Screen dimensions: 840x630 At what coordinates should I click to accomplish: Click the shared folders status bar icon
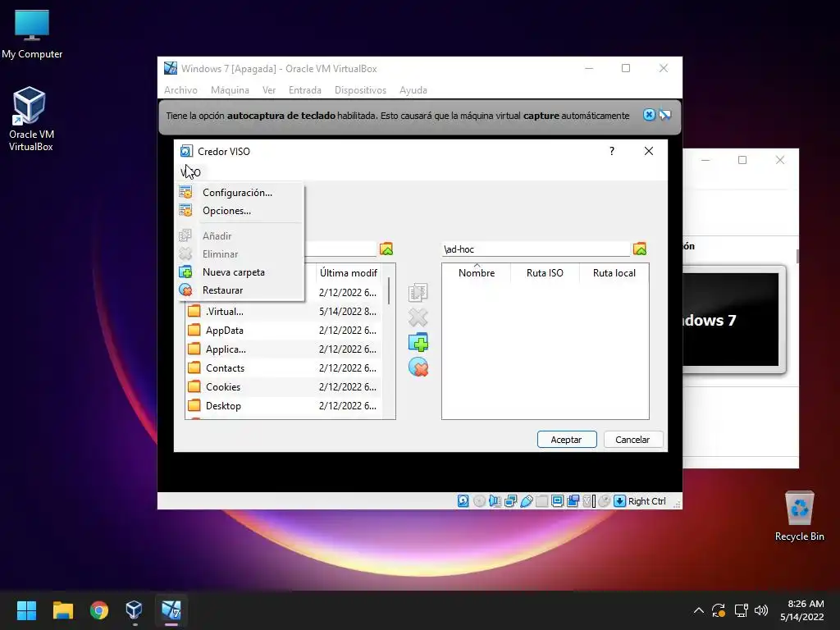point(541,501)
